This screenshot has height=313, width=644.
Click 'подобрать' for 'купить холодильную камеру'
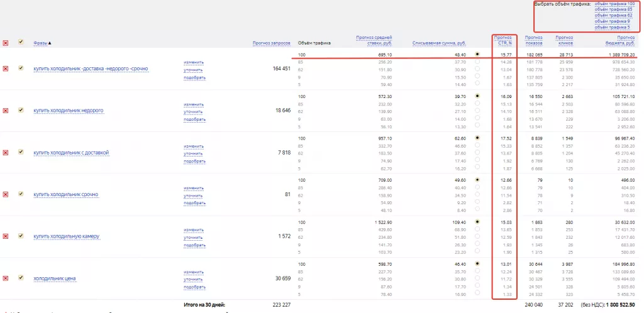click(195, 245)
